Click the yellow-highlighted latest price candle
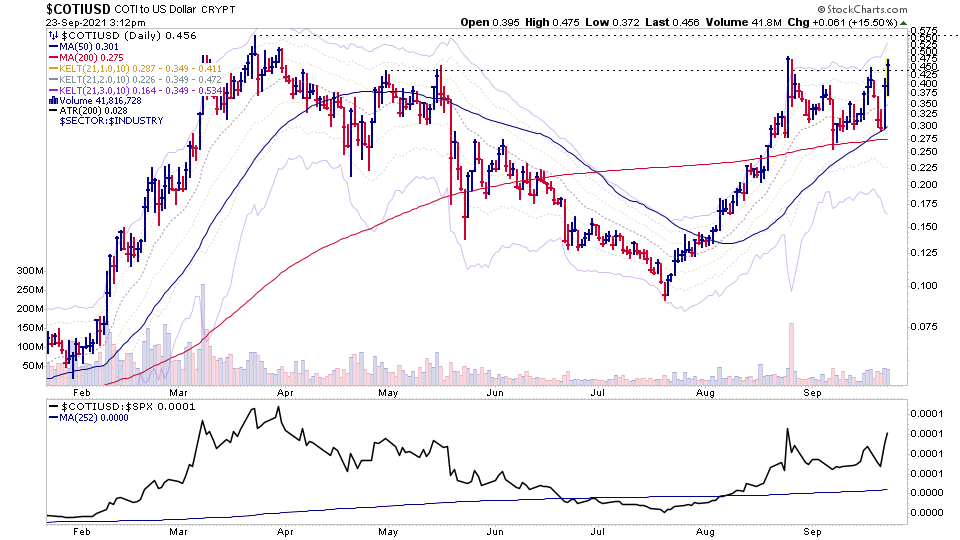 [888, 77]
